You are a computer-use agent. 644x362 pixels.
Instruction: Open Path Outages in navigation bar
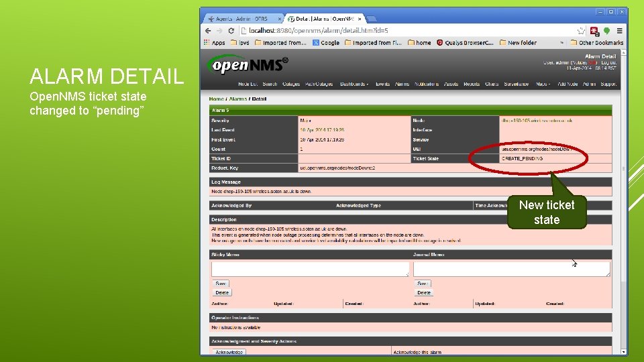[319, 84]
